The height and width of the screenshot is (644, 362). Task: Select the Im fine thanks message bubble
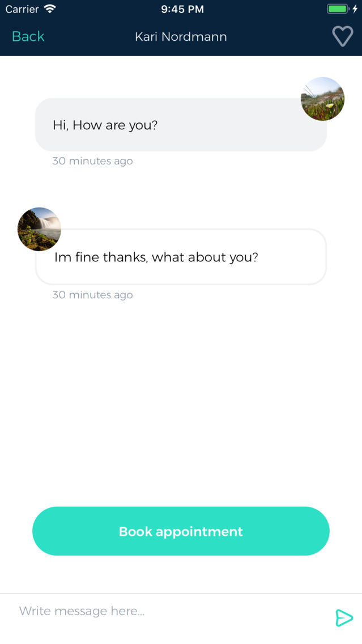[181, 257]
